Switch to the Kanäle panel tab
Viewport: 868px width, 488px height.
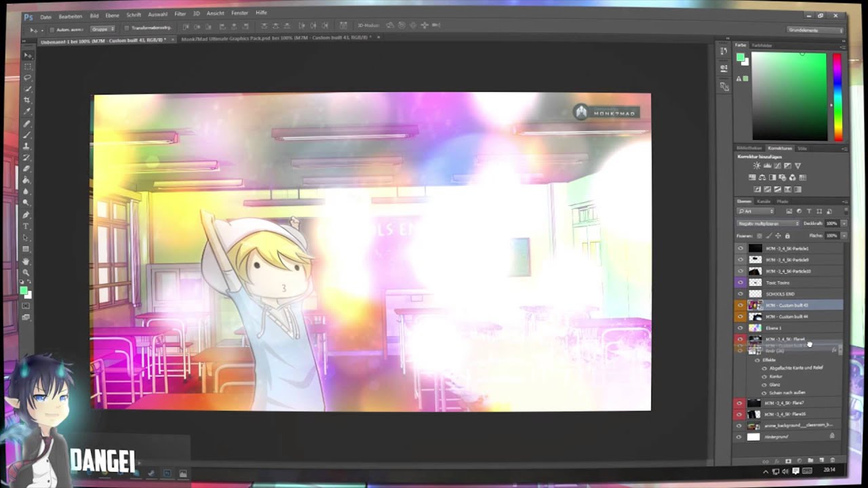pyautogui.click(x=764, y=201)
